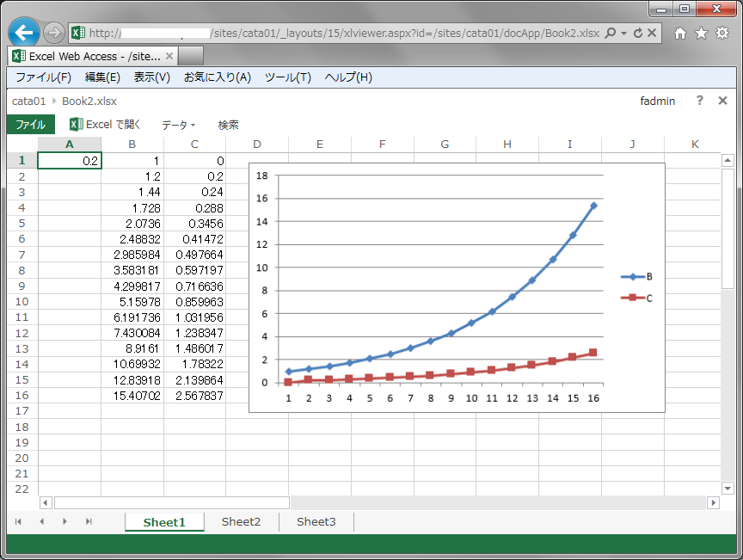Close the workbook viewer with X icon
This screenshot has width=743, height=560.
[722, 101]
